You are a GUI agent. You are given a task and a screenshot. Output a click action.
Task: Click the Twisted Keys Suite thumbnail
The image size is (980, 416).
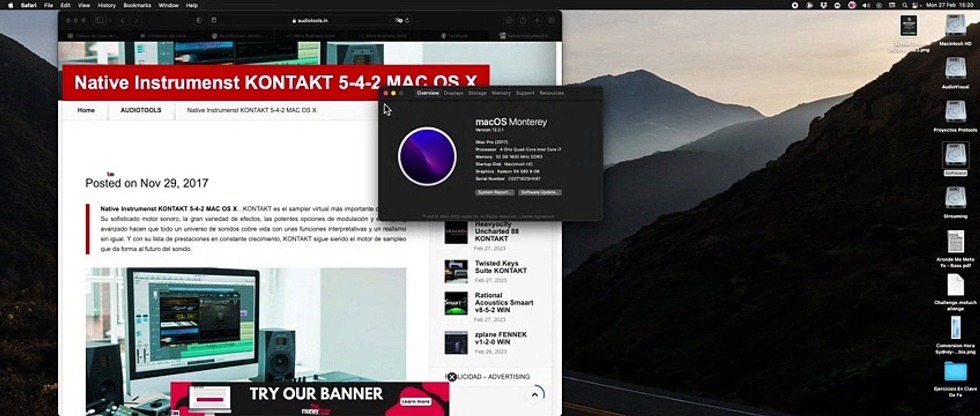click(456, 272)
